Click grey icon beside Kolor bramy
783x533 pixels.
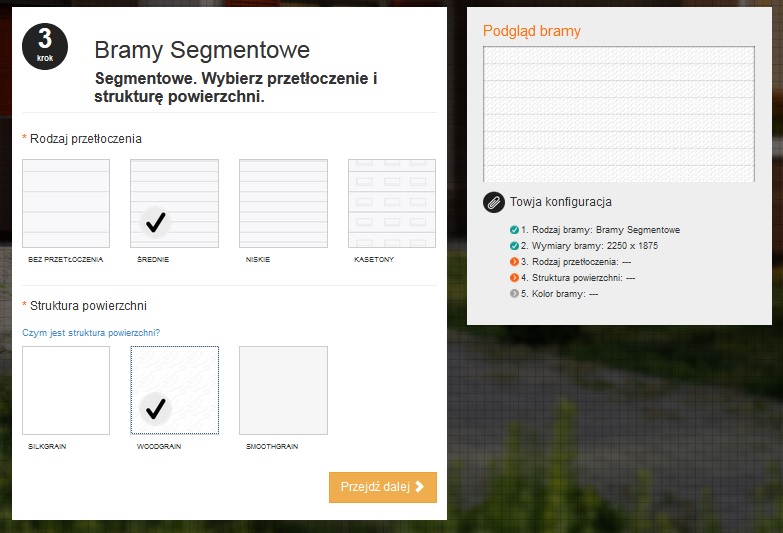tap(514, 294)
